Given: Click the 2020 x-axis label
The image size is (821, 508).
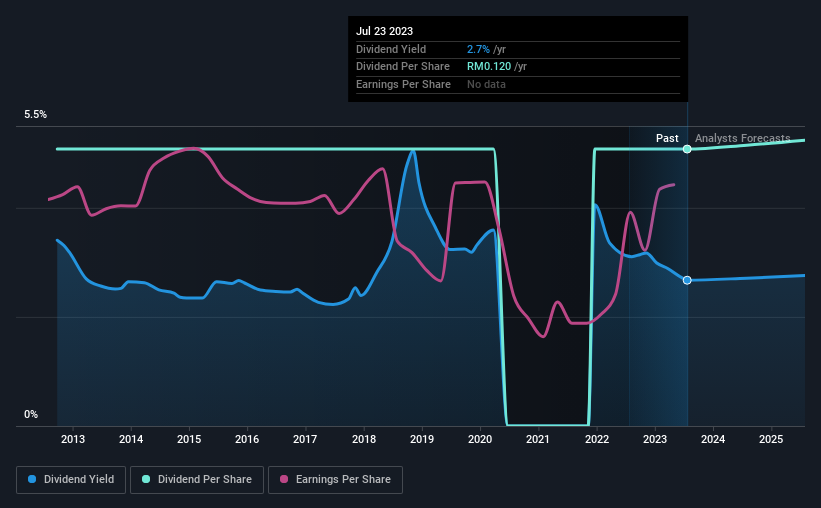Looking at the screenshot, I should click(480, 439).
